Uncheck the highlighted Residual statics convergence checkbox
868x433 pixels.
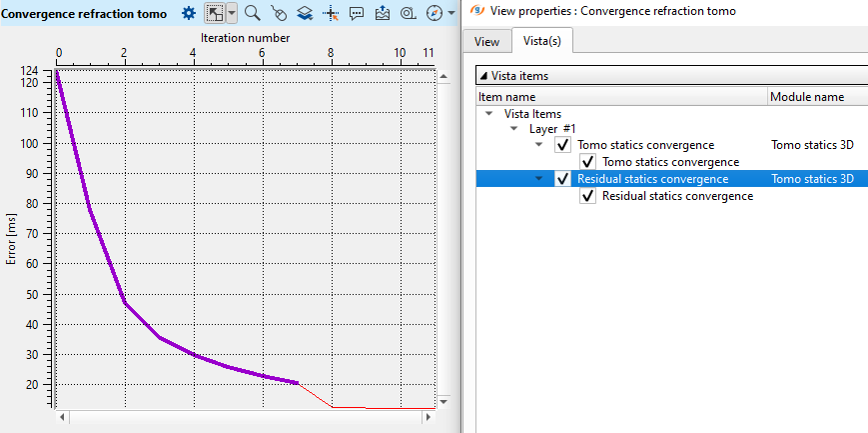coord(562,179)
